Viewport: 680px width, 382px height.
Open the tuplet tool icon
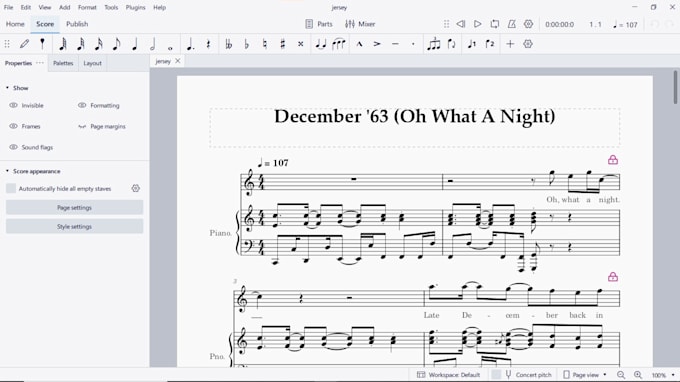[x=433, y=44]
